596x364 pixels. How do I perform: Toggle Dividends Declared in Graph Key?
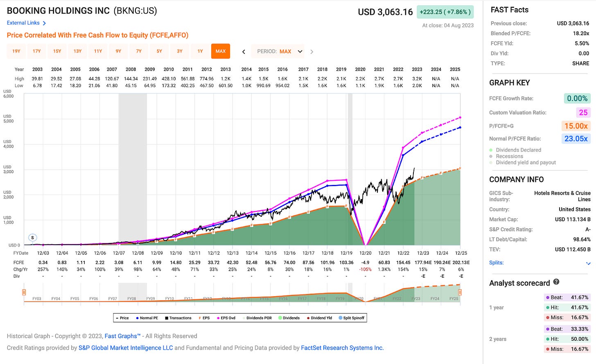[515, 150]
